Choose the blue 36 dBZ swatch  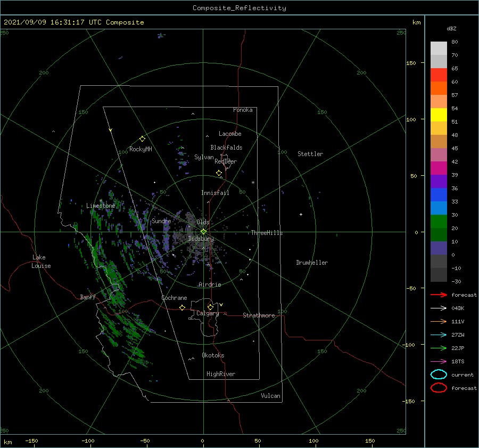439,194
